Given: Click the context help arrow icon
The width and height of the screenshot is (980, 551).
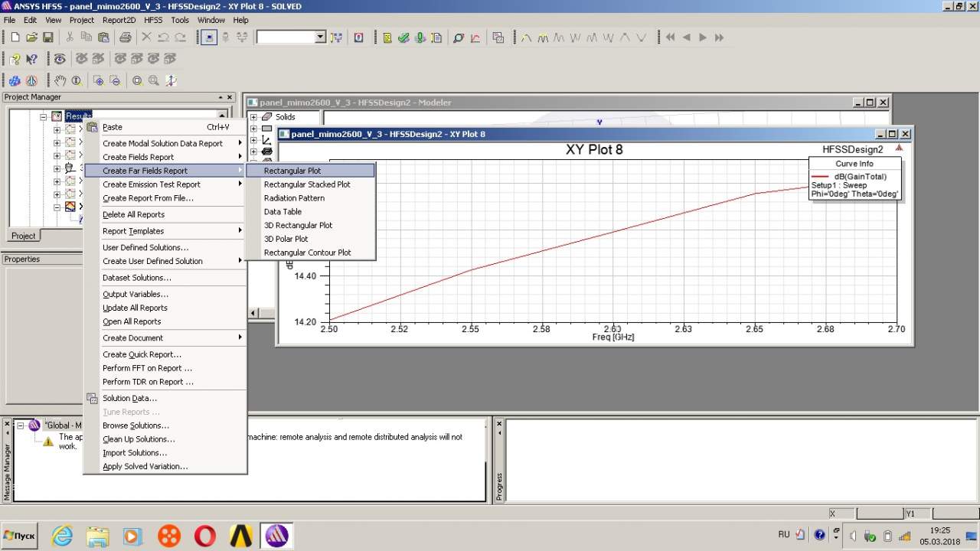Looking at the screenshot, I should (x=31, y=59).
